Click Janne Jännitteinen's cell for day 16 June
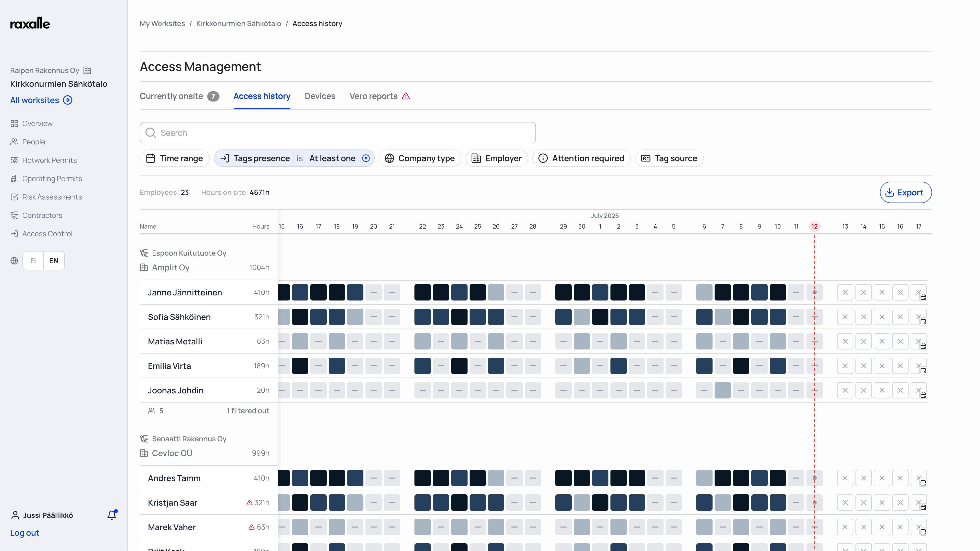Screen dimensions: 980x551 300,292
